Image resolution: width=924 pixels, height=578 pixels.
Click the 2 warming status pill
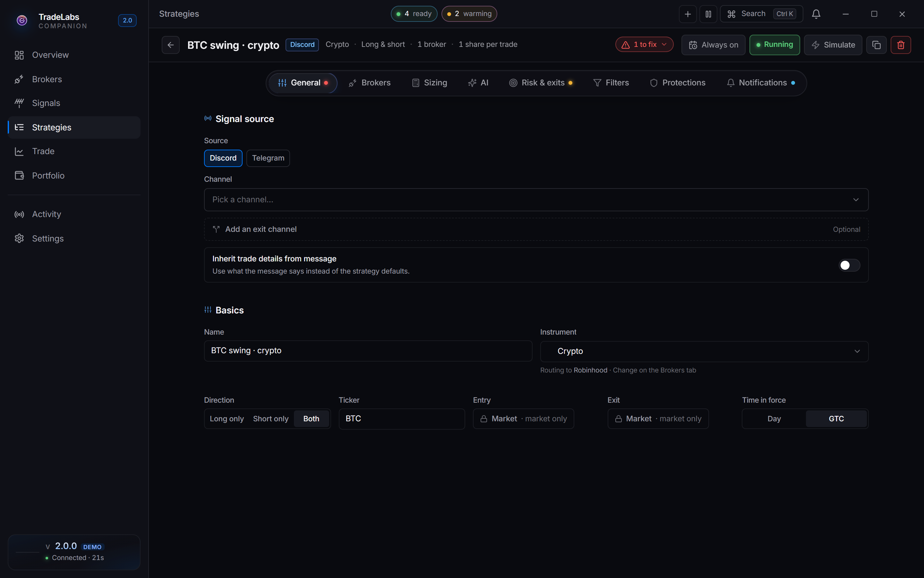(x=469, y=14)
